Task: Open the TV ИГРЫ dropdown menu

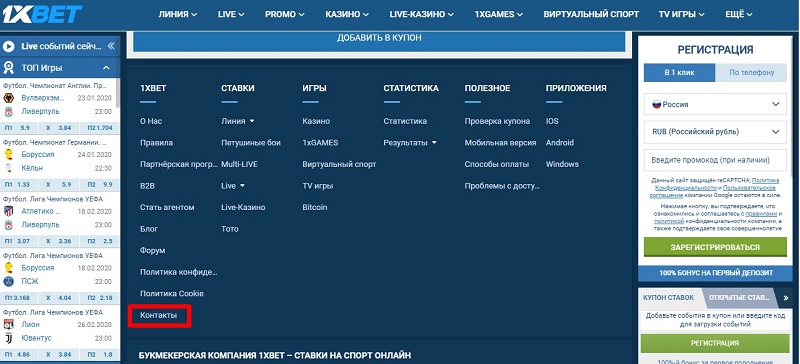Action: (x=682, y=14)
